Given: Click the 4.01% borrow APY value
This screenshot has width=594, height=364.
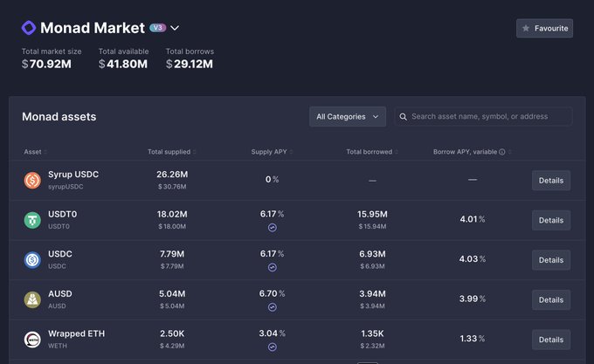Looking at the screenshot, I should 473,219.
